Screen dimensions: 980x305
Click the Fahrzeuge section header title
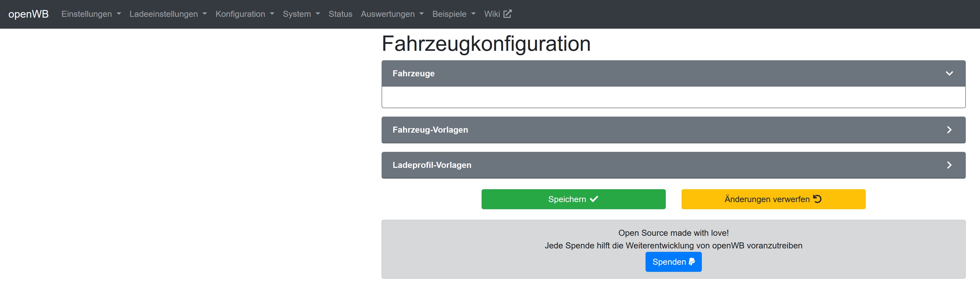tap(413, 73)
